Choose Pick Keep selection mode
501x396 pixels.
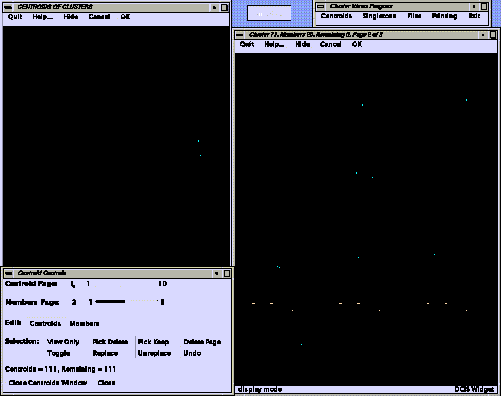click(153, 342)
